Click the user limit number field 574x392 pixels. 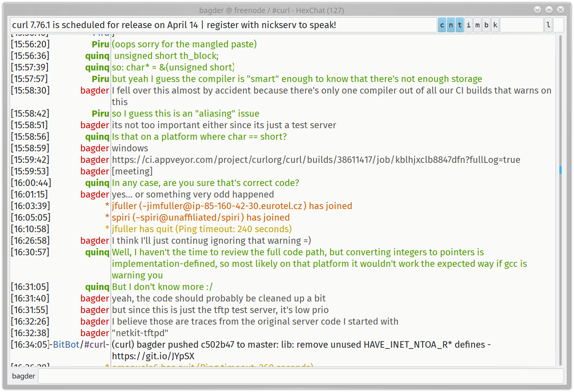click(559, 25)
